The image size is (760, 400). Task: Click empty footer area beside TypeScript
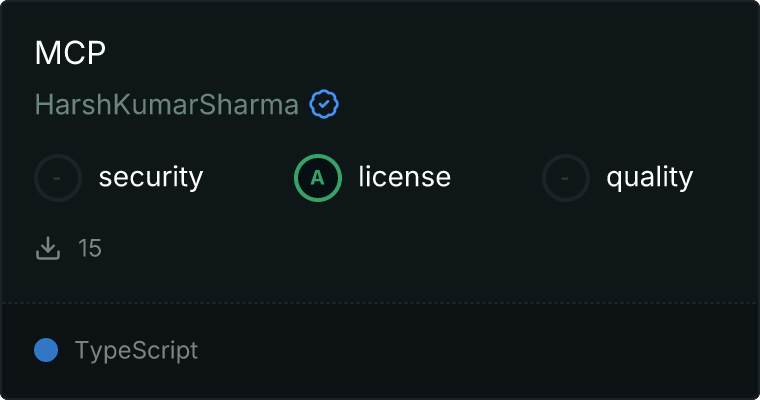(x=475, y=350)
